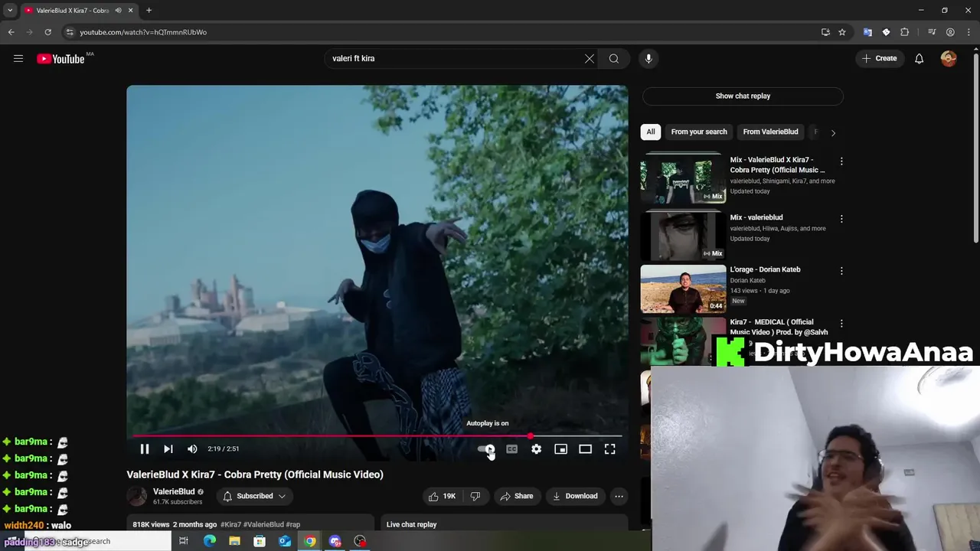Open ValerieBlud channel avatar
The width and height of the screenshot is (980, 551).
[x=137, y=496]
